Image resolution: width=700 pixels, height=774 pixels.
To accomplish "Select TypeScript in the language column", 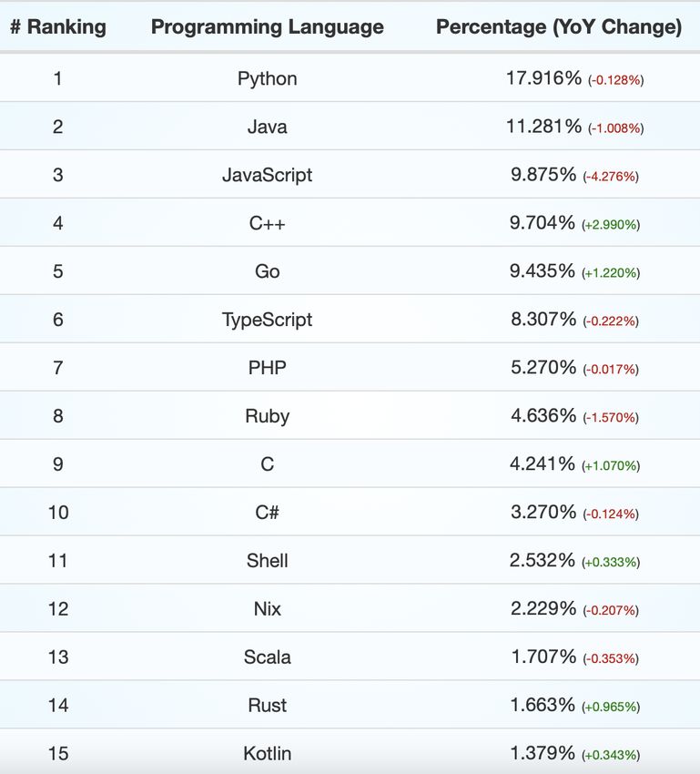I will click(268, 320).
